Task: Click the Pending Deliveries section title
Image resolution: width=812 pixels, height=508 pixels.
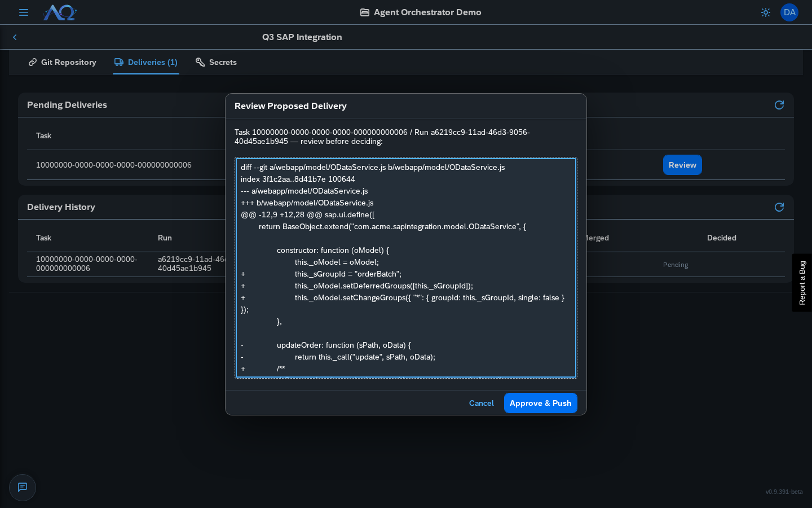Action: (x=67, y=105)
